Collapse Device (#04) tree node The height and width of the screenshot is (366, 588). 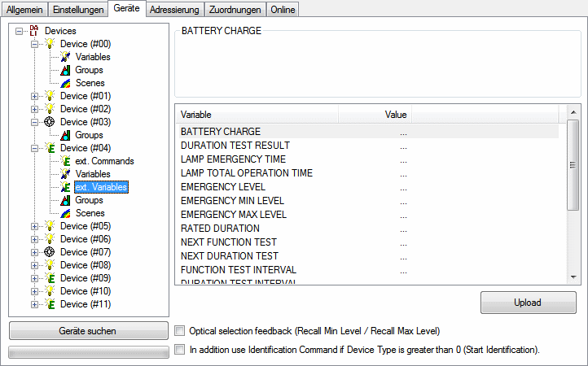34,148
